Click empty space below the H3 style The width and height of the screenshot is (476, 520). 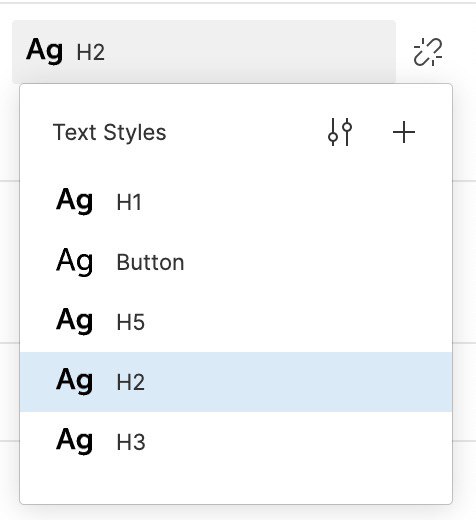(x=236, y=487)
